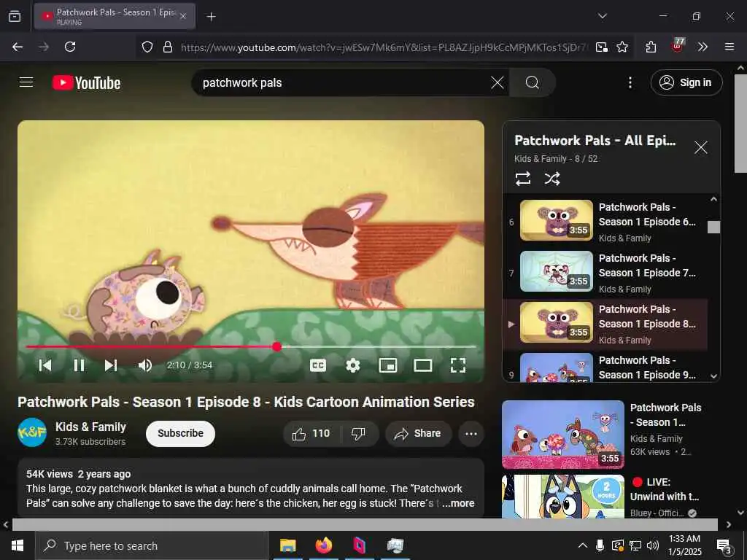Screen dimensions: 747x560
Task: Like the video with 110 likes
Action: coord(311,433)
